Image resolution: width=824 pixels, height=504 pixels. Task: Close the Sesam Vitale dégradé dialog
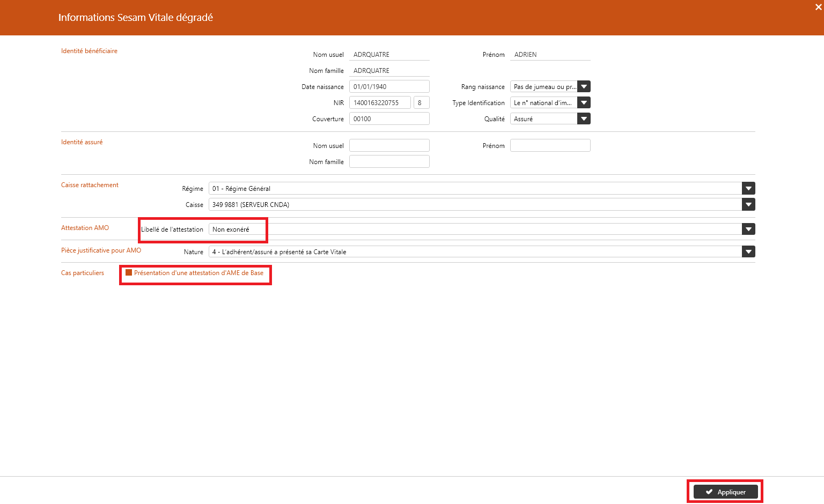pyautogui.click(x=818, y=7)
